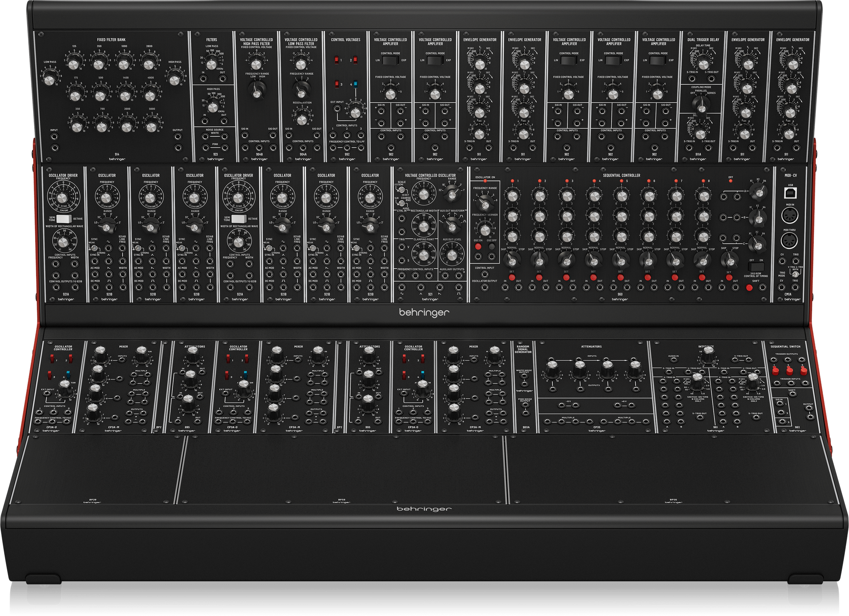The image size is (849, 616).
Task: Click the Fixed Filter Bank title label
Action: coord(111,40)
